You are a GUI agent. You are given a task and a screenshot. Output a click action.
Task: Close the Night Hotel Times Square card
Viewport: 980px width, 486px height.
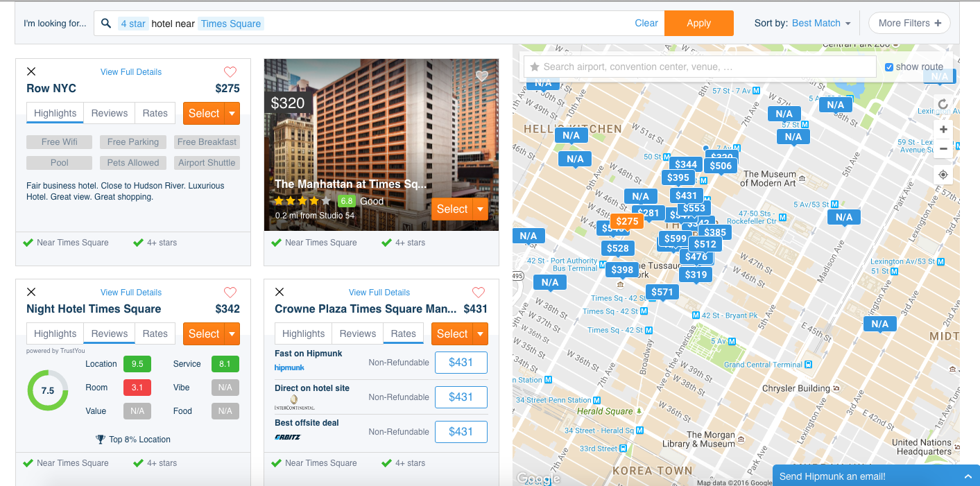coord(31,292)
